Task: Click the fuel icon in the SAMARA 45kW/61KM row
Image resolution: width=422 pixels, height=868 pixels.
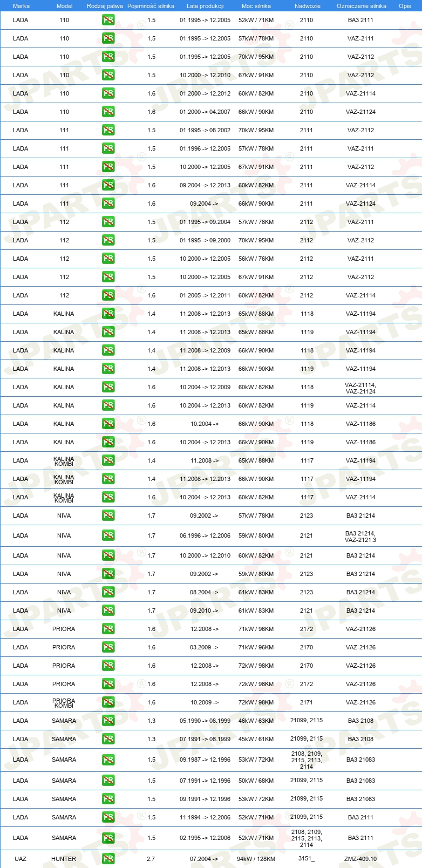Action: pyautogui.click(x=108, y=739)
